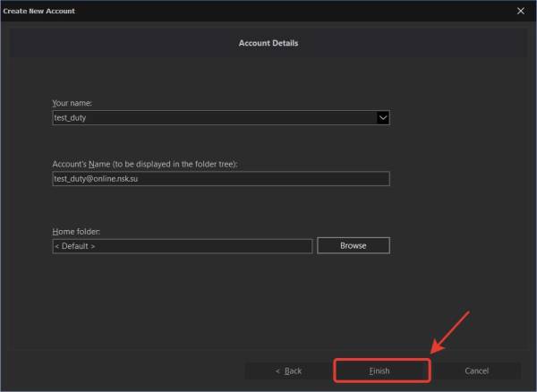This screenshot has height=392, width=537.
Task: Click the Account Details heading
Action: coord(268,43)
